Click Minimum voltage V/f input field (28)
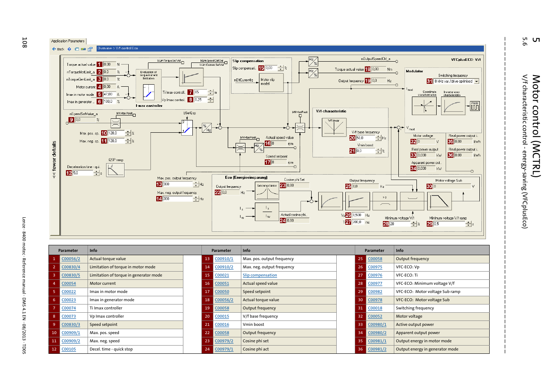This screenshot has height=392, width=555. click(x=400, y=224)
